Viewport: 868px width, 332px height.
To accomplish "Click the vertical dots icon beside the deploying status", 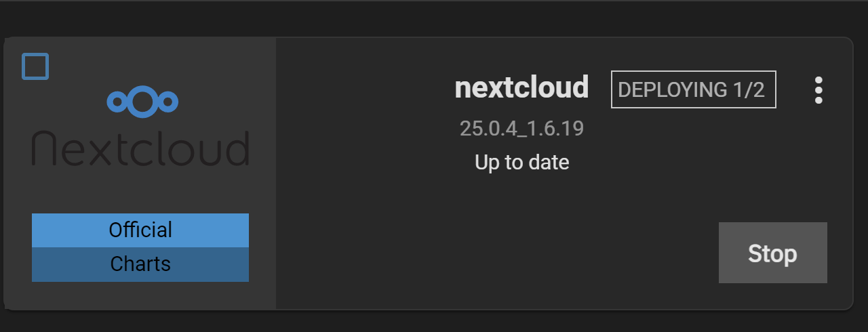I will pyautogui.click(x=818, y=90).
